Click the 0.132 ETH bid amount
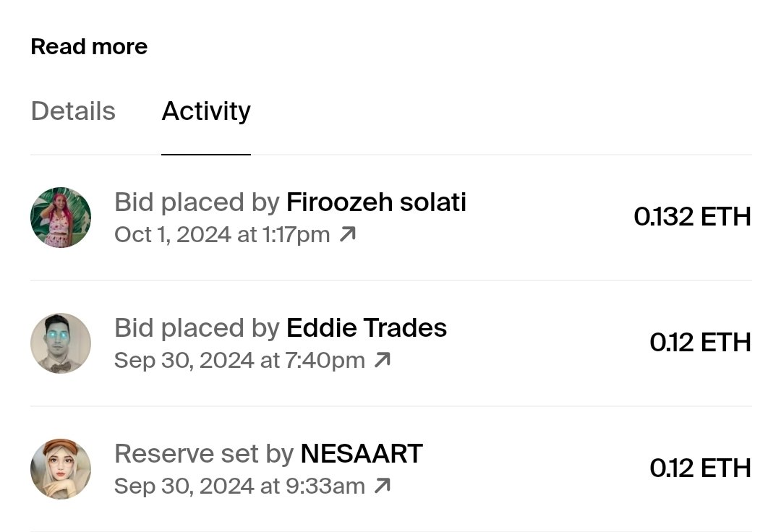This screenshot has width=781, height=532. [692, 217]
